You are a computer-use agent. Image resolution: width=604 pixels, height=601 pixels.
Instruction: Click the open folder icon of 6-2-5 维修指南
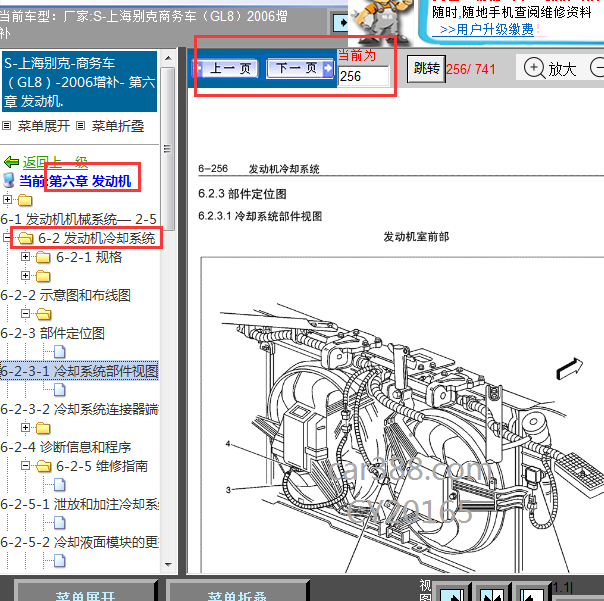point(44,466)
